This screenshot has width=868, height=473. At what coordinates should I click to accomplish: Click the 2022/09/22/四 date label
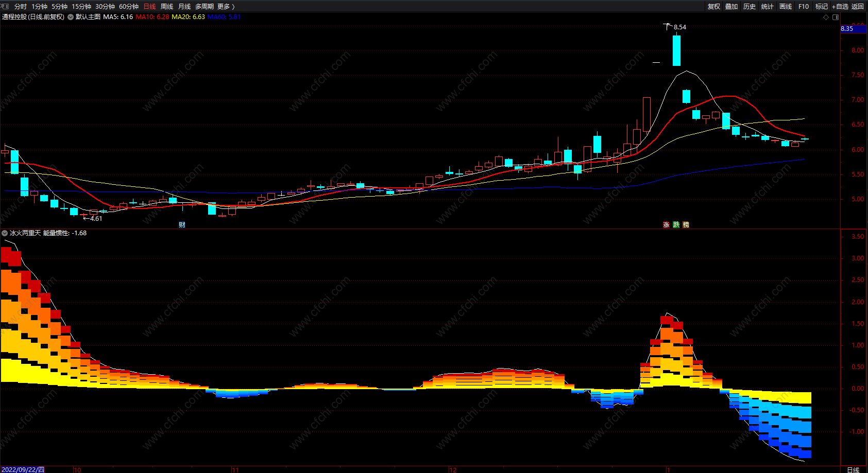(23, 469)
